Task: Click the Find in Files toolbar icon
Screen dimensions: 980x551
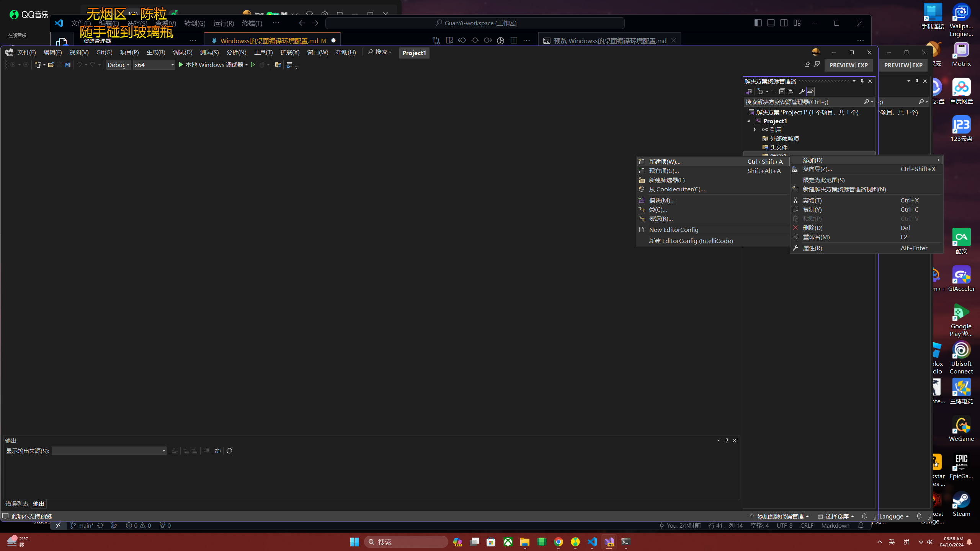Action: point(278,65)
